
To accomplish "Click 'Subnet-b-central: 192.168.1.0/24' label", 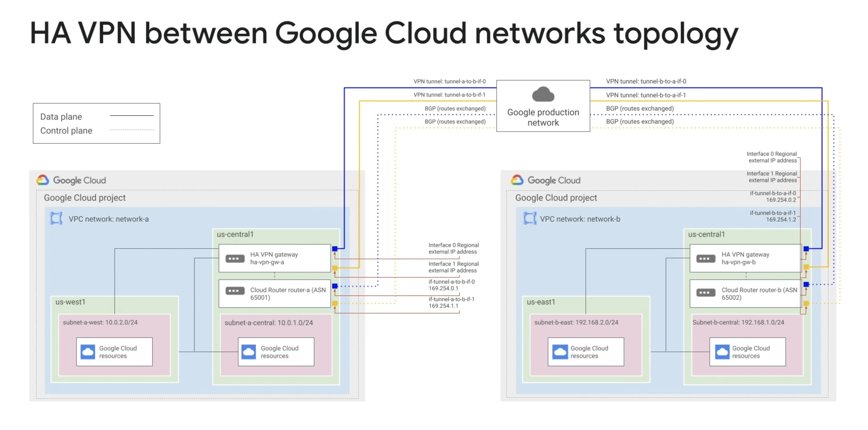I will (738, 322).
